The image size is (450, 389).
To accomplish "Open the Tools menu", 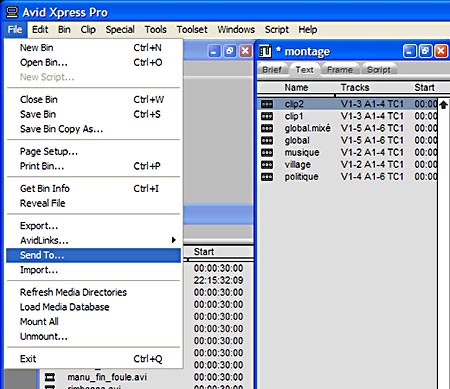I will pos(155,29).
